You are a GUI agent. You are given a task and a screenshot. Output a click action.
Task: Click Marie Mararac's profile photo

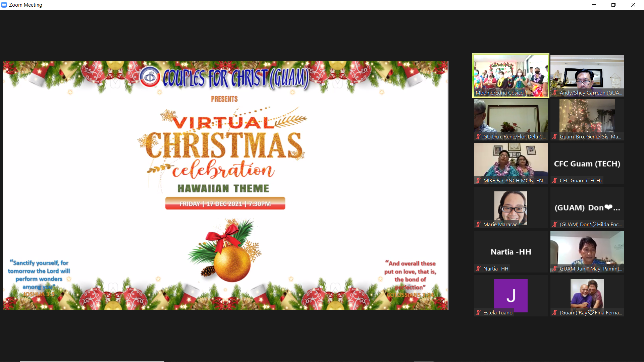511,207
